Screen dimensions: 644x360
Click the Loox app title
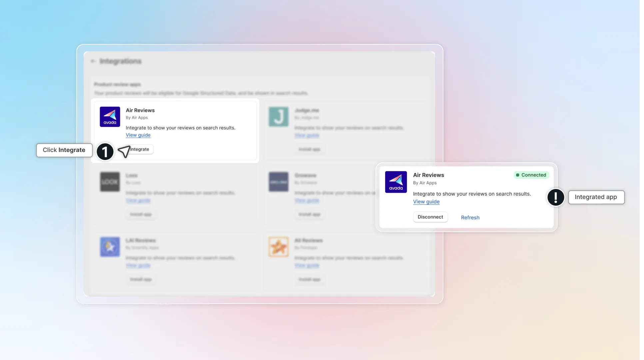pos(132,175)
